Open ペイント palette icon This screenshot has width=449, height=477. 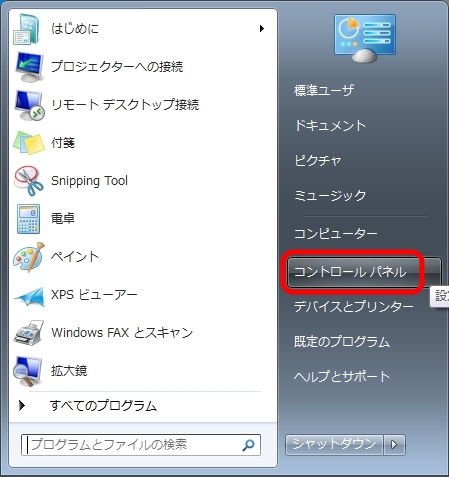29,257
